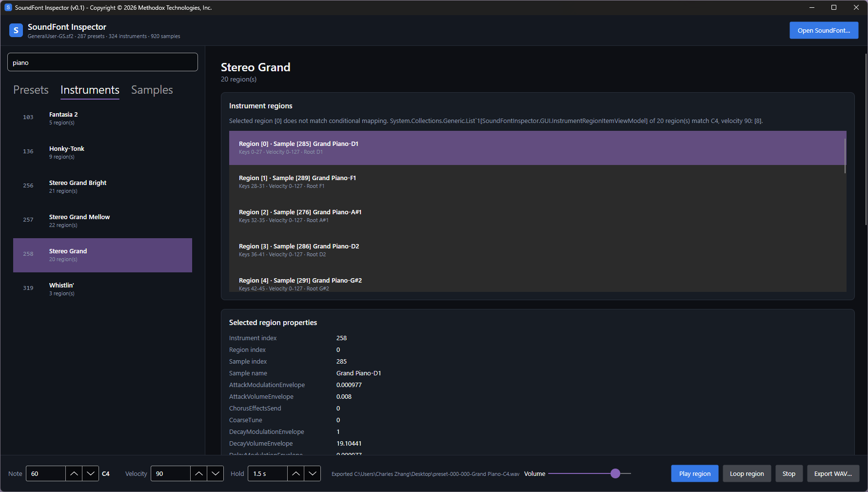Click the conditional mapping message text
This screenshot has width=868, height=492.
pyautogui.click(x=496, y=121)
